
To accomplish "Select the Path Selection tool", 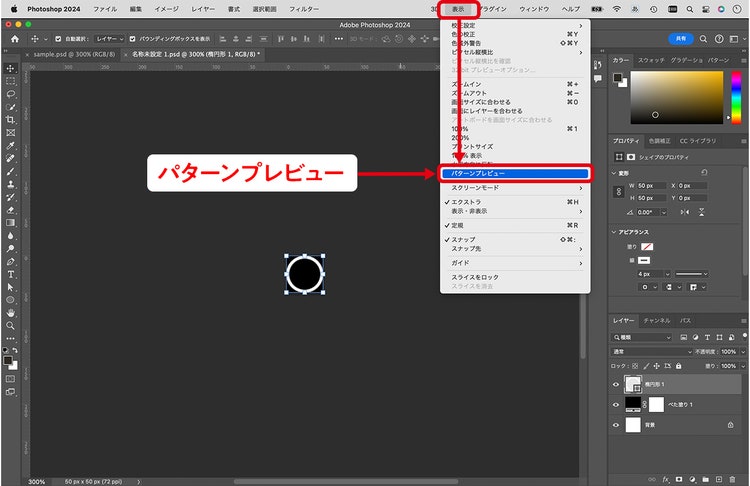I will (10, 287).
